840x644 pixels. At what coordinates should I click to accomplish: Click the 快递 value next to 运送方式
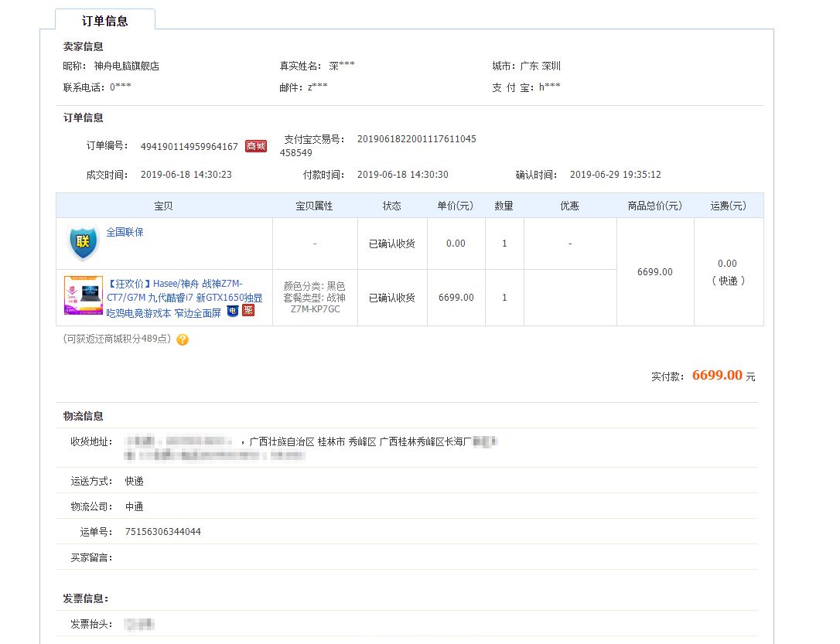click(134, 481)
